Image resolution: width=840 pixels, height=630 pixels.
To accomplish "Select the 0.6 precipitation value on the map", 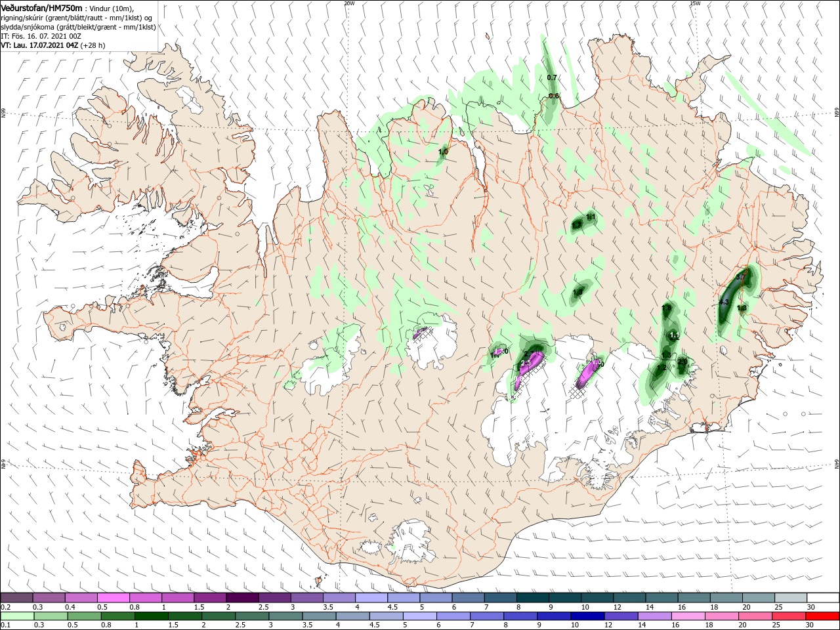I will click(x=553, y=96).
